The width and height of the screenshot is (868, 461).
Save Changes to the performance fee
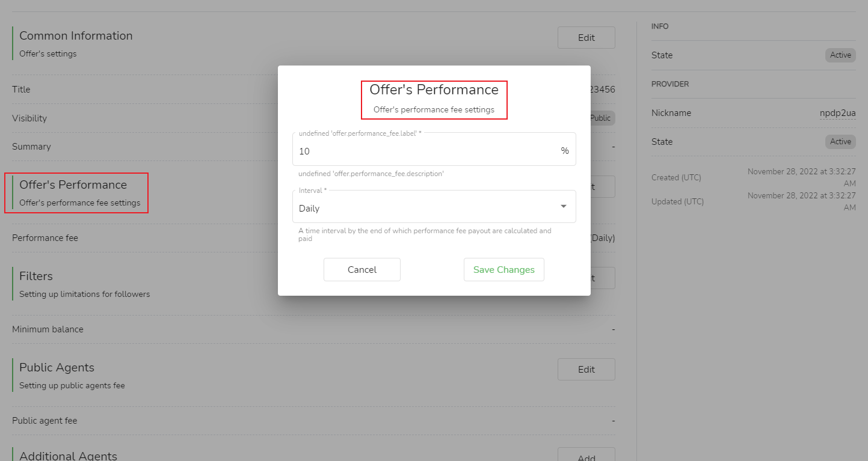[503, 270]
